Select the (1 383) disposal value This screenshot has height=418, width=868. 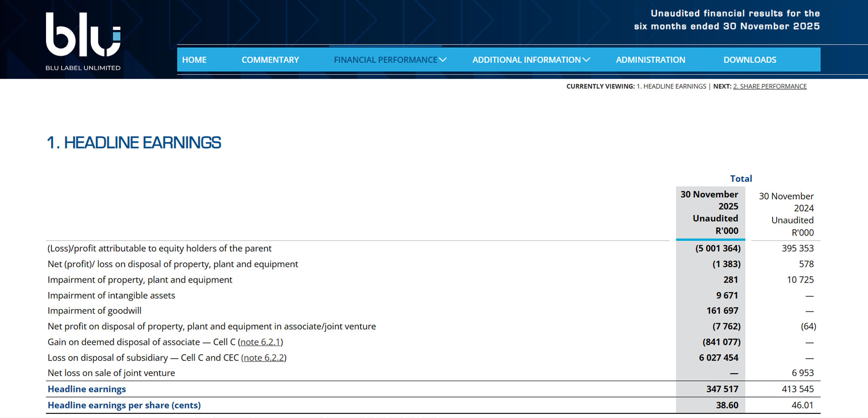click(727, 264)
